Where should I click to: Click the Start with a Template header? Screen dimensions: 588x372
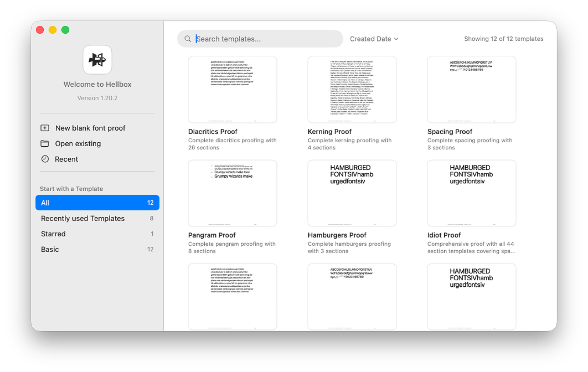[x=71, y=189]
